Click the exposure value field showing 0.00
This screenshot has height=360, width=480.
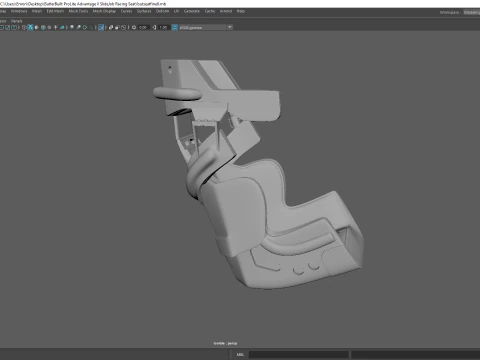(143, 27)
